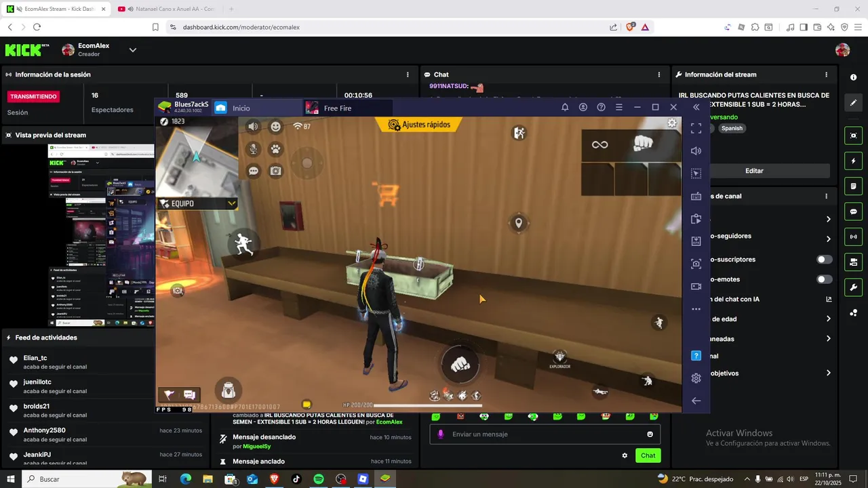The width and height of the screenshot is (868, 488).
Task: Open Chat panel three-dot menu
Action: click(659, 75)
